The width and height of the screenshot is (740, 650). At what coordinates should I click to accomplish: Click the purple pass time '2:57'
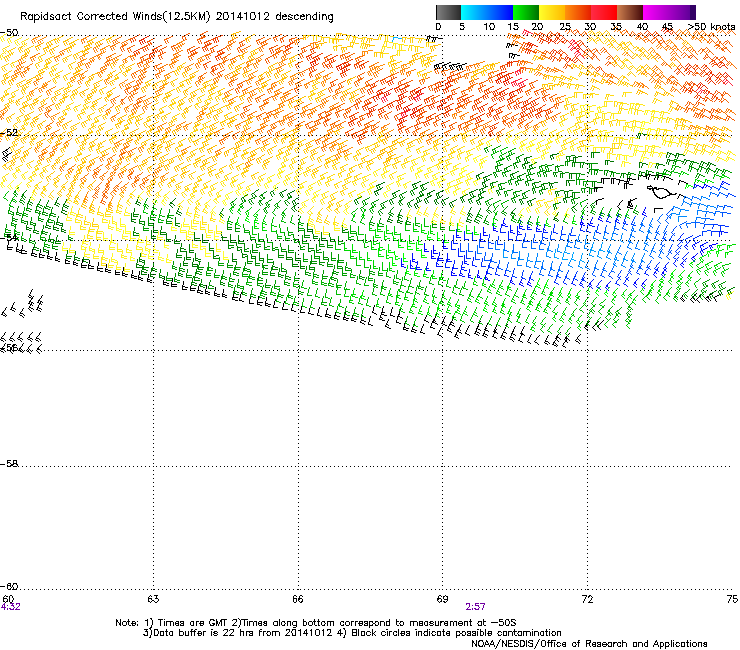pyautogui.click(x=475, y=607)
